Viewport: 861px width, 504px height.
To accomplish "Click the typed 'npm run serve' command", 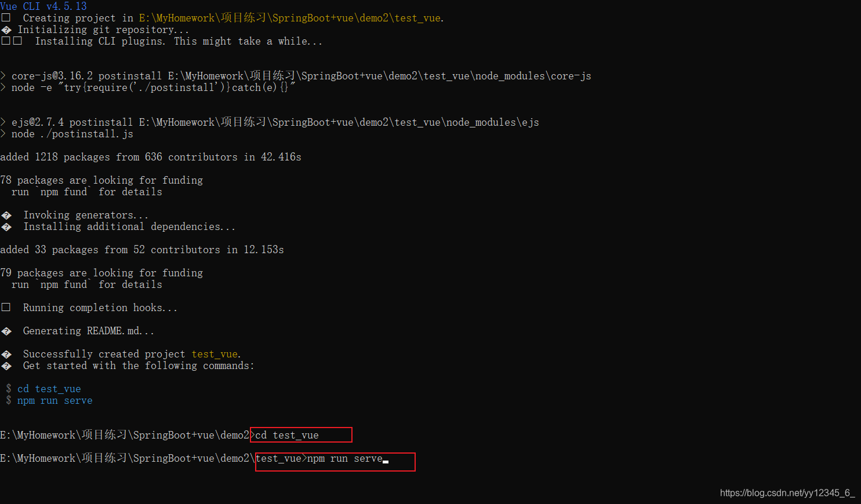I will [345, 458].
